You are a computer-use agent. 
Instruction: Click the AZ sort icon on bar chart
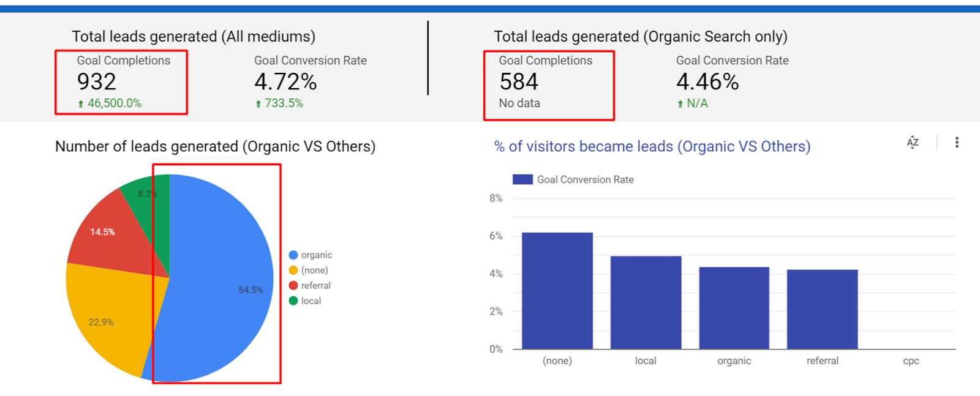[x=913, y=143]
